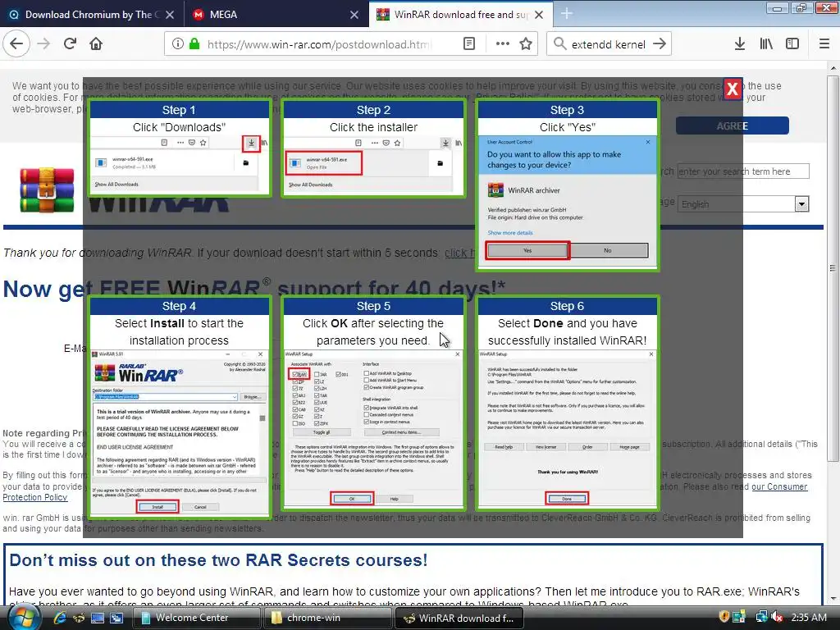Click the muted volume tray icon
840x630 pixels.
(x=777, y=617)
